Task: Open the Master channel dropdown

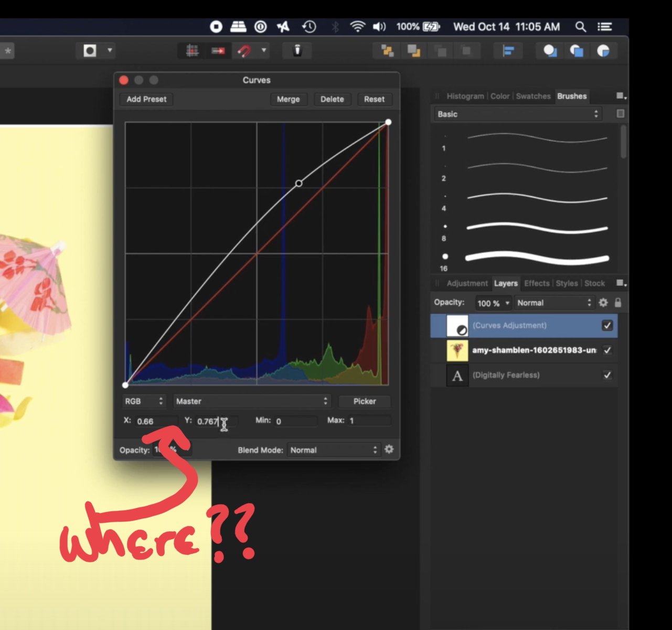Action: coord(252,401)
